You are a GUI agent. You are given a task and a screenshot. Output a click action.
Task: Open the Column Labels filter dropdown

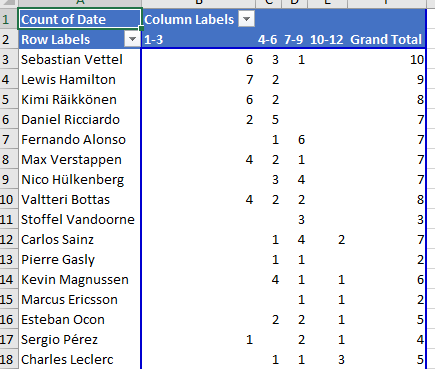click(247, 19)
